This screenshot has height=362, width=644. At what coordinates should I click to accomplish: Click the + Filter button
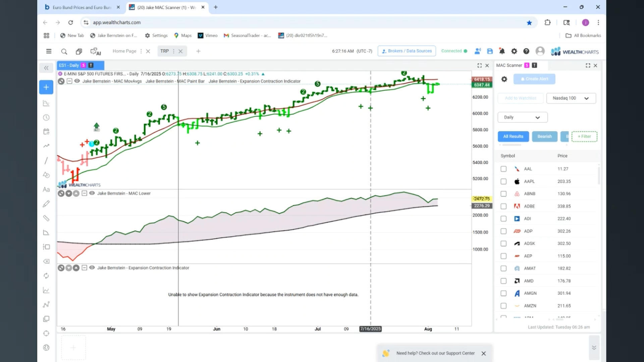pos(584,136)
